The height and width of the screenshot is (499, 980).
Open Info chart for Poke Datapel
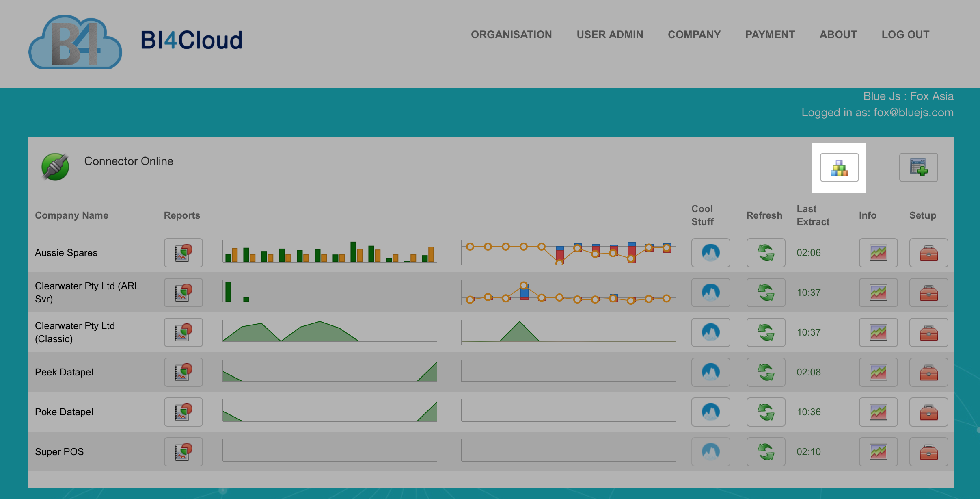(878, 412)
